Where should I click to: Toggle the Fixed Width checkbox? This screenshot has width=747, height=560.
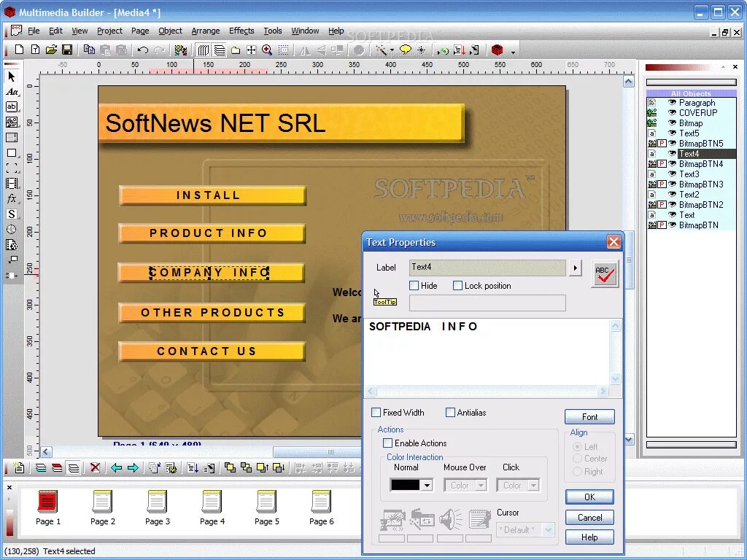pos(376,413)
